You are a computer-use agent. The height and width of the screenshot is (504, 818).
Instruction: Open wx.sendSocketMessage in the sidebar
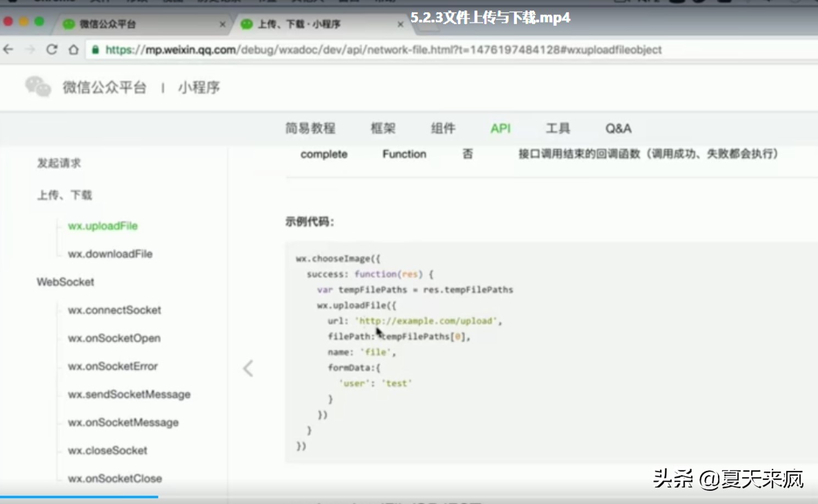coord(129,394)
